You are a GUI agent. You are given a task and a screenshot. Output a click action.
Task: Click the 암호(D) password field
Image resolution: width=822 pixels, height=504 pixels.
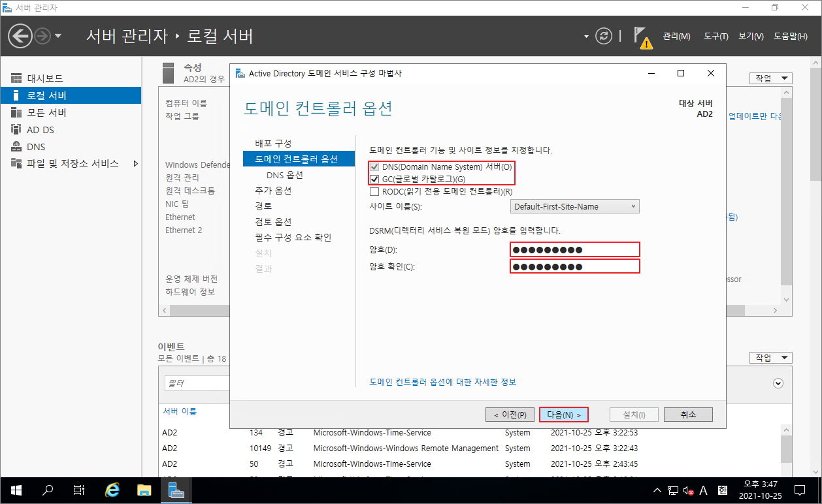pos(574,249)
